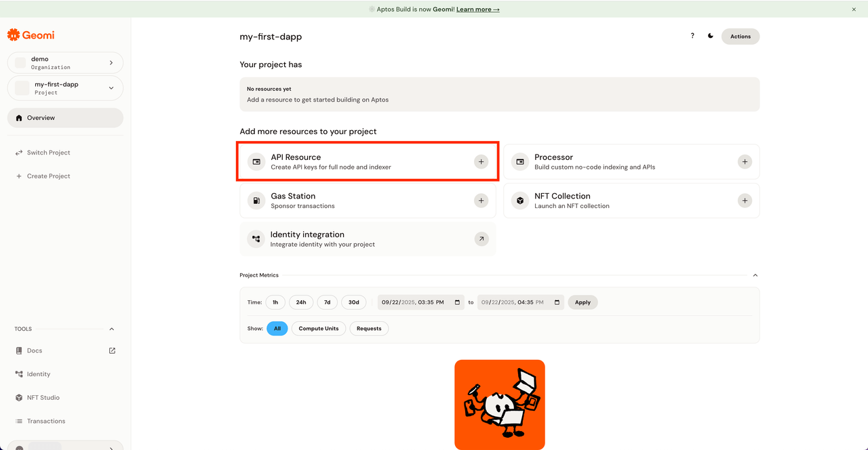
Task: Click the Geomi logo at top left
Action: [x=31, y=35]
